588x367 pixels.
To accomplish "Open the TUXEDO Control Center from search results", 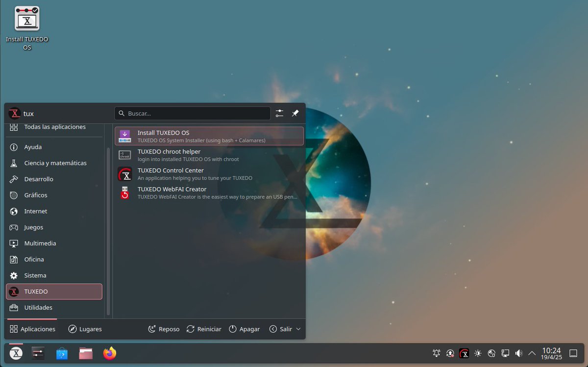I will click(171, 173).
